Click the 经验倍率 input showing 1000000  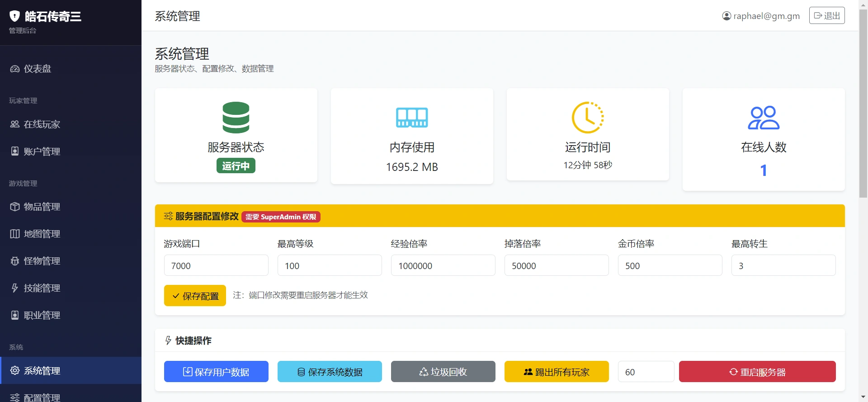pos(443,265)
